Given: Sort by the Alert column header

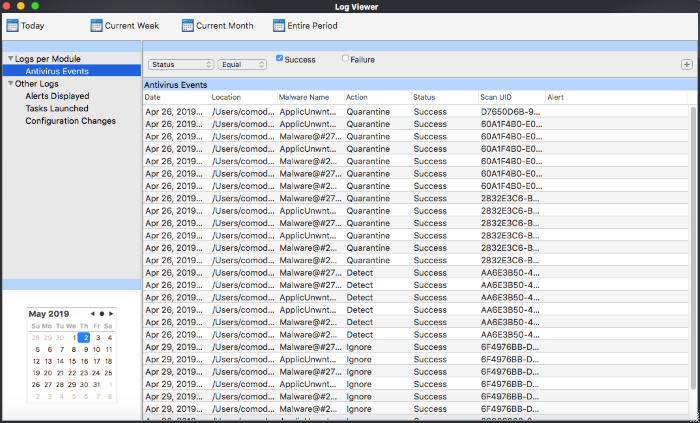Looking at the screenshot, I should pos(617,97).
